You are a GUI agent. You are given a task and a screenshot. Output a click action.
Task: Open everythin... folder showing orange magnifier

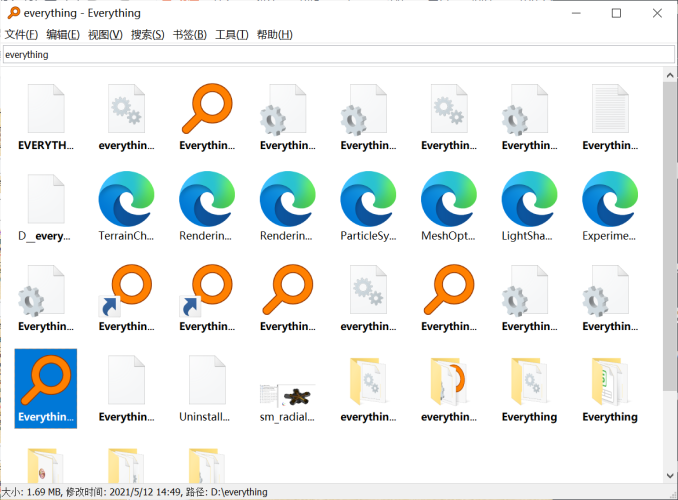tap(449, 388)
